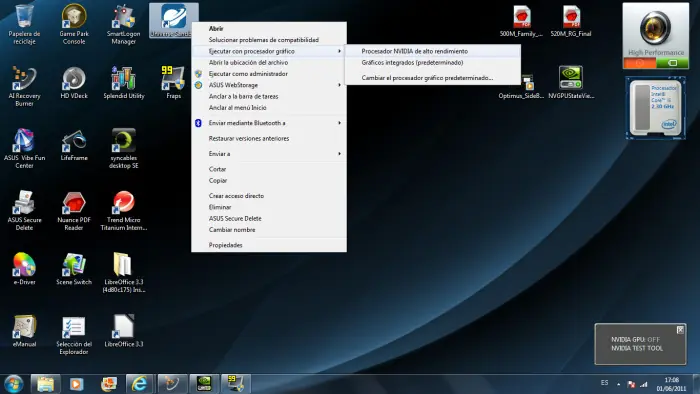Select the Nuance PDF Reader icon
700x394 pixels.
[74, 211]
